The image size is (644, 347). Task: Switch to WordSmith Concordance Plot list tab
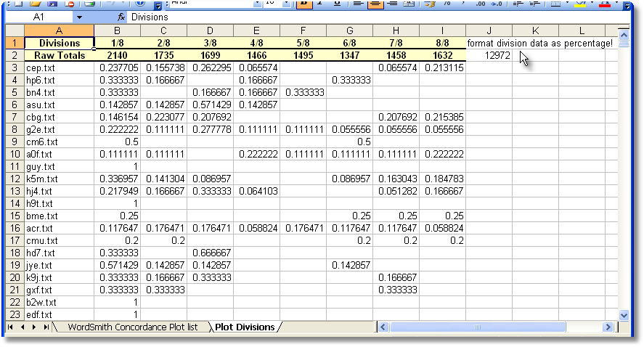coord(131,327)
